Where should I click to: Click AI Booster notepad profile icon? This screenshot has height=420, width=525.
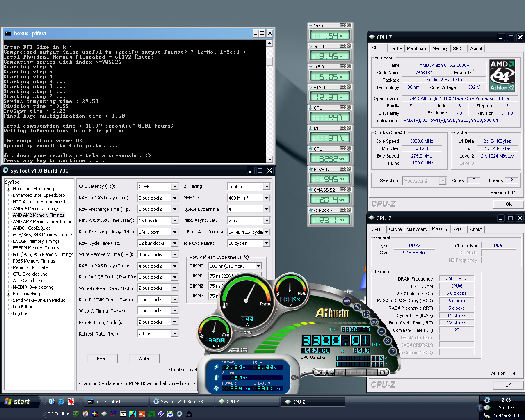[x=320, y=372]
